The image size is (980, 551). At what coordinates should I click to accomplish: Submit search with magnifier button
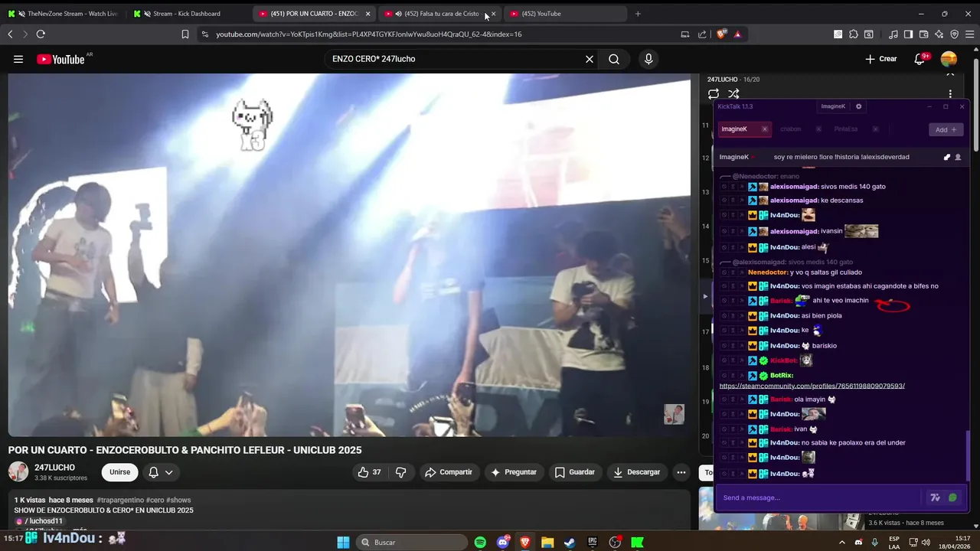pos(614,59)
